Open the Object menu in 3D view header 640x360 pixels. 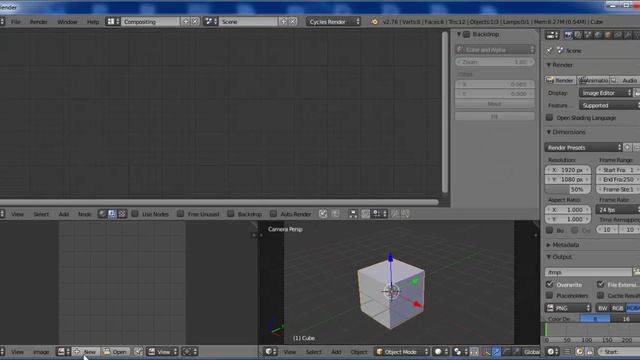(x=359, y=351)
